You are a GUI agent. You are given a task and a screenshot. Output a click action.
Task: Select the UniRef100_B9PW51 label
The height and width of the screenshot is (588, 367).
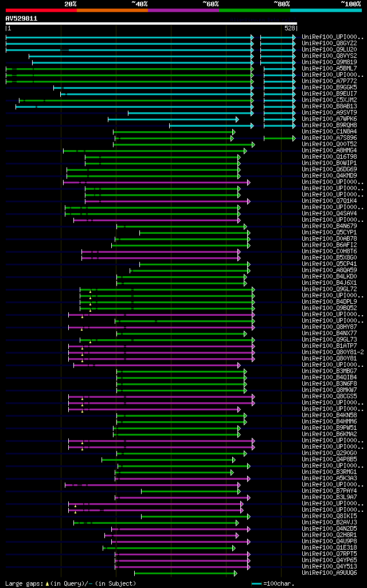(330, 428)
